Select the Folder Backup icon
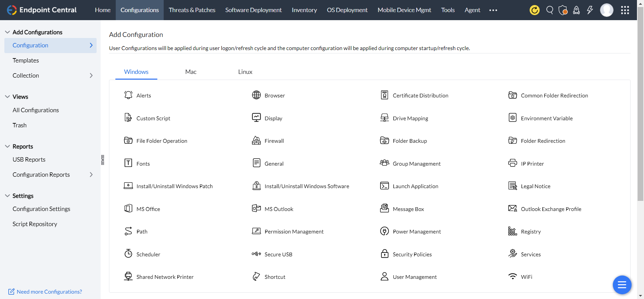Screen dimensions: 644x299 pyautogui.click(x=384, y=140)
